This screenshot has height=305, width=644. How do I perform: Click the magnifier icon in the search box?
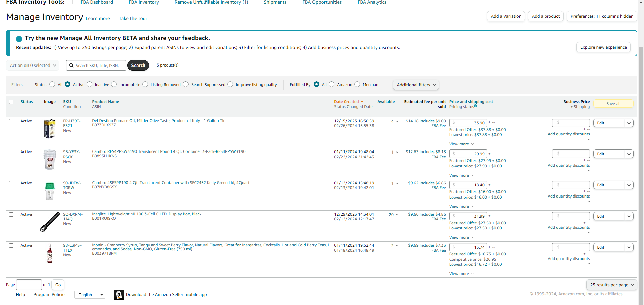tap(71, 66)
